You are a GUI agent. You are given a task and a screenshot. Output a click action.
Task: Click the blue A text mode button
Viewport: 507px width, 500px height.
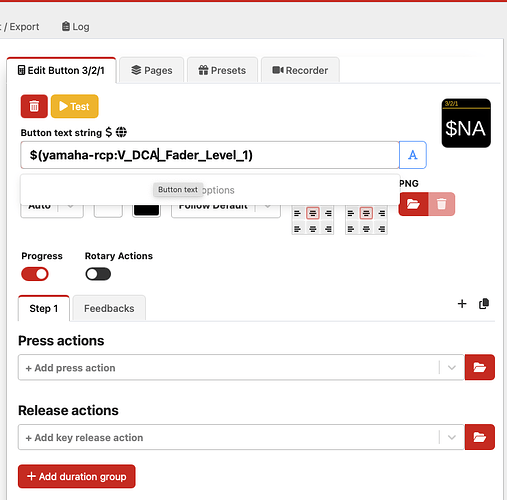(413, 155)
